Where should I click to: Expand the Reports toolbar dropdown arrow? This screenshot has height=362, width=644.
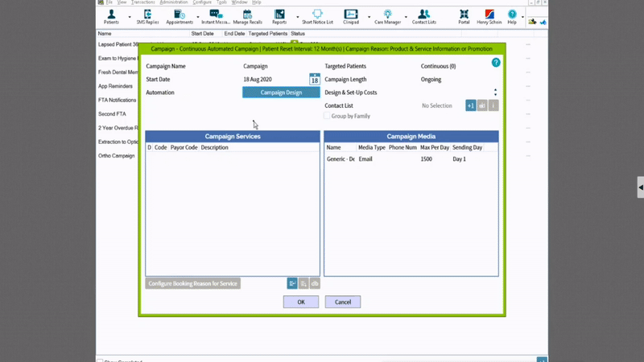297,17
